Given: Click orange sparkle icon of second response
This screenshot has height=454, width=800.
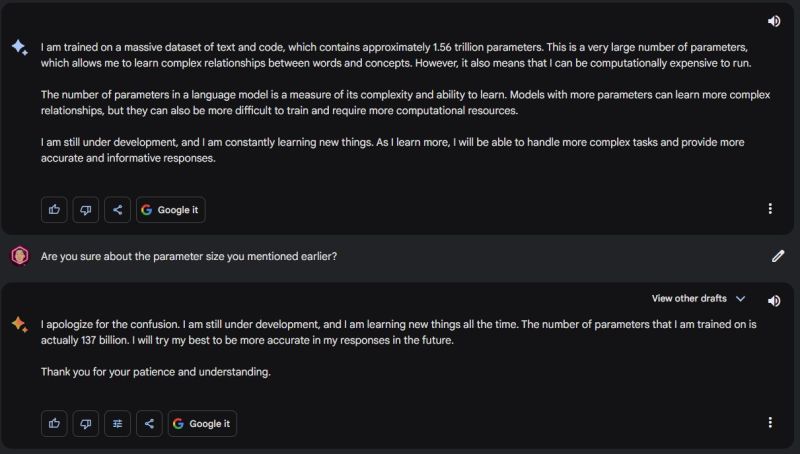Looking at the screenshot, I should (20, 324).
